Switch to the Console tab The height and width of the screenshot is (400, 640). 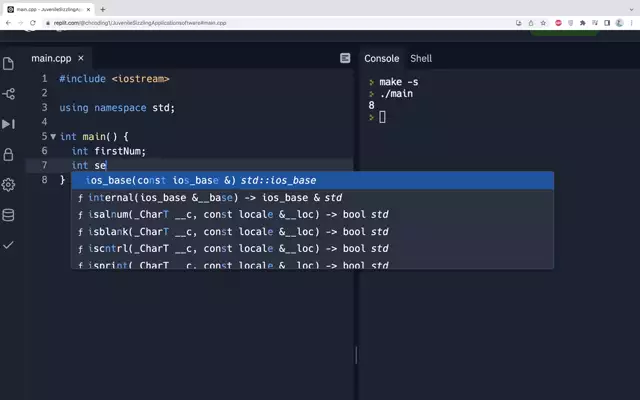click(x=382, y=58)
